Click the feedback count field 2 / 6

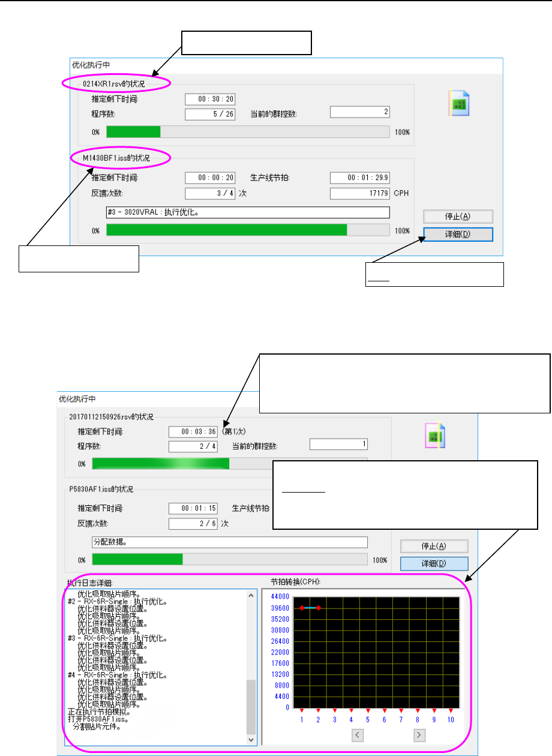point(194,524)
